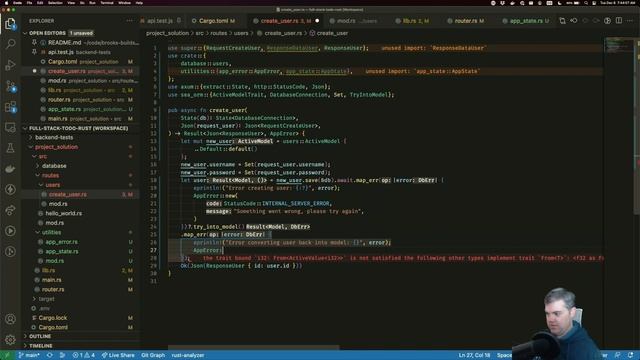
Task: Click rust-analyzer in status bar
Action: tap(188, 355)
